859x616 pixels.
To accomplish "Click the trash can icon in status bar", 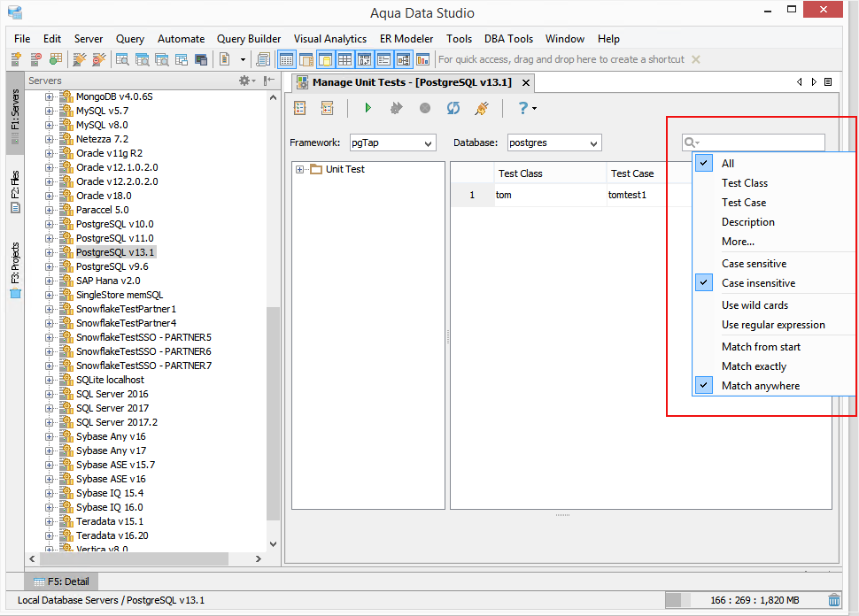I will click(834, 600).
